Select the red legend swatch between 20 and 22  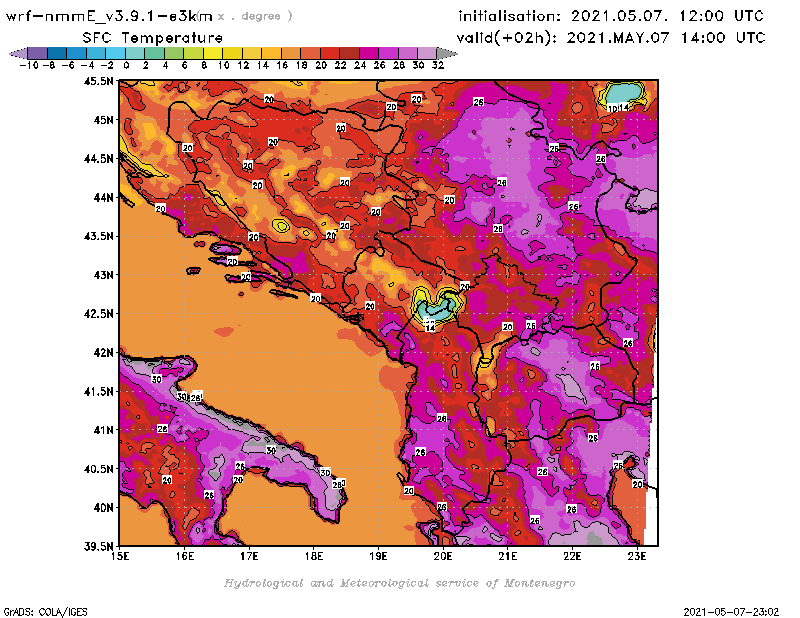(330, 53)
